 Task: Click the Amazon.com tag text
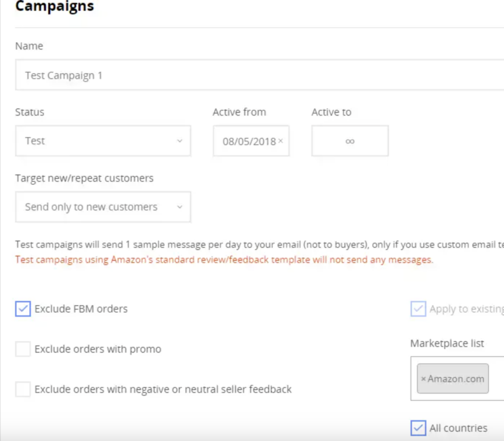point(456,379)
